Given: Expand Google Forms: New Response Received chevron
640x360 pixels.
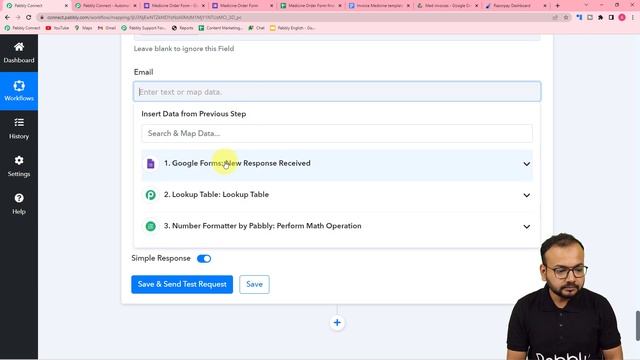Looking at the screenshot, I should [x=527, y=164].
